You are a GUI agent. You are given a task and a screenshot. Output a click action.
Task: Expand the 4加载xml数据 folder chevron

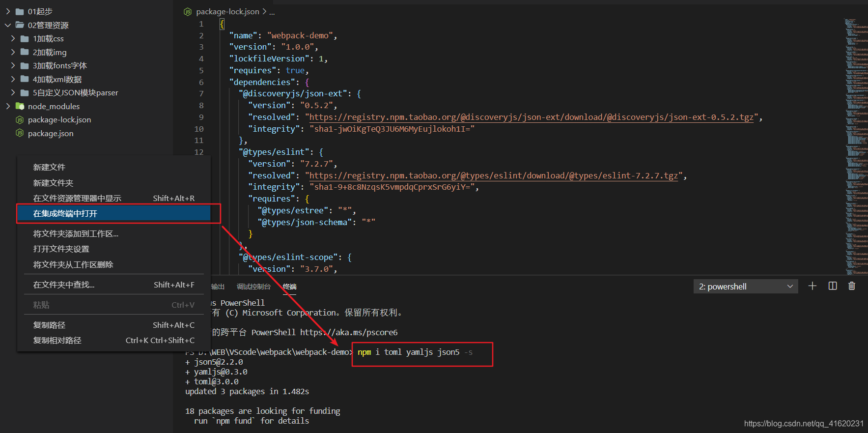pyautogui.click(x=13, y=79)
